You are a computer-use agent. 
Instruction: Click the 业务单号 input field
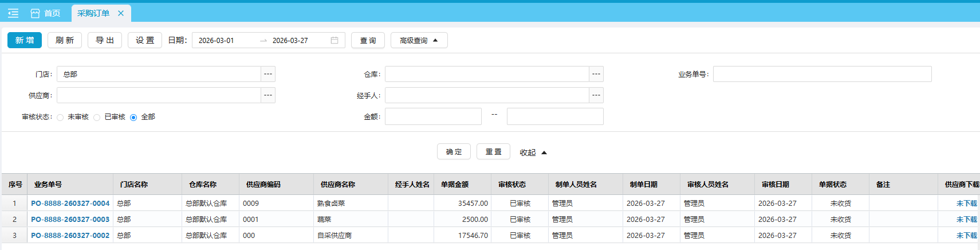tap(822, 74)
